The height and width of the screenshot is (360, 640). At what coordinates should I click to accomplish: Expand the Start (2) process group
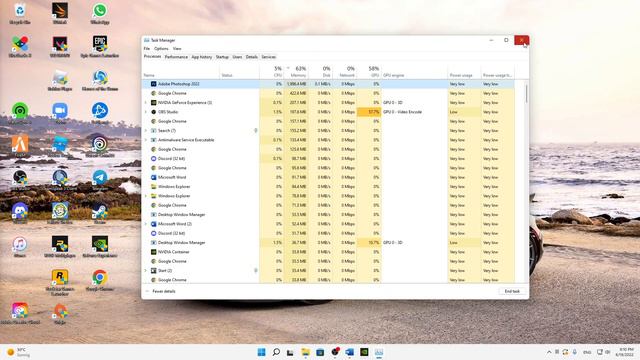pyautogui.click(x=146, y=271)
